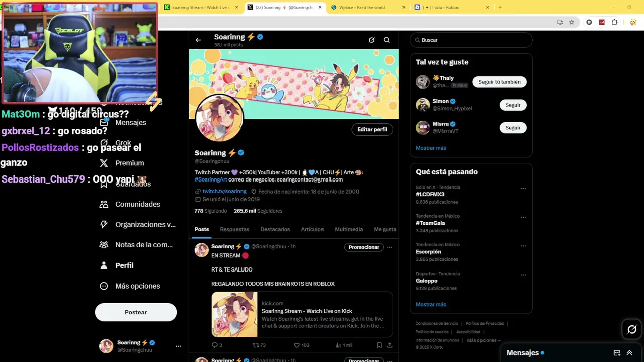Click Promocionar on the EN STREAM post
Screen dimensions: 644x362
(x=364, y=247)
